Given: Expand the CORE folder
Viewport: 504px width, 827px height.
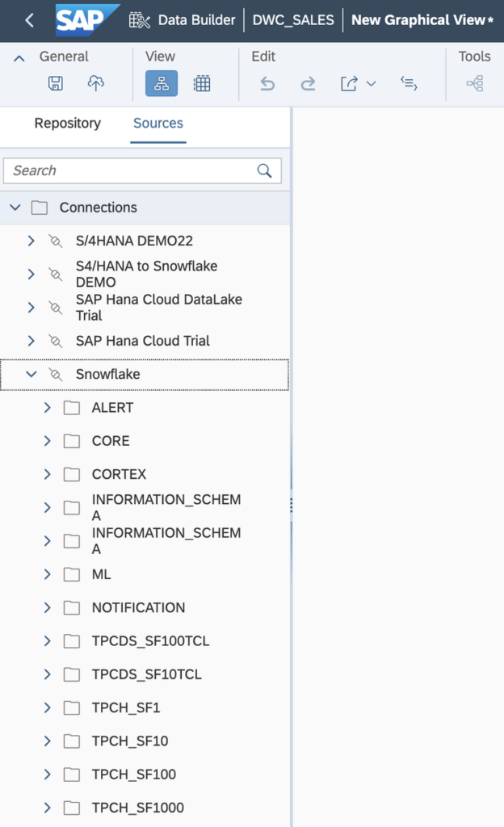Looking at the screenshot, I should 48,441.
